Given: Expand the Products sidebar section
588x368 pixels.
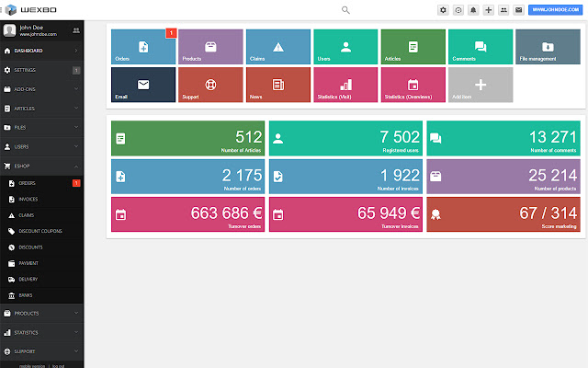Looking at the screenshot, I should click(x=41, y=313).
